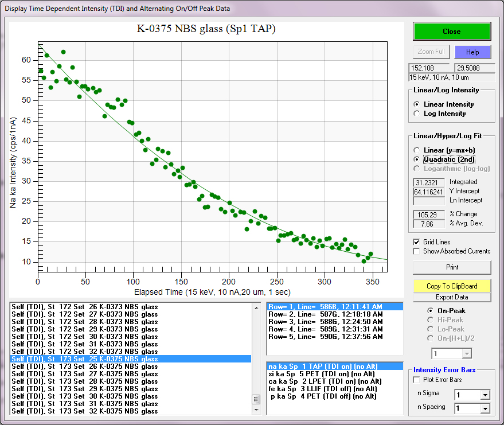Screen dimensions: 504x425
Task: Select Linear Intensity radio option
Action: click(417, 104)
